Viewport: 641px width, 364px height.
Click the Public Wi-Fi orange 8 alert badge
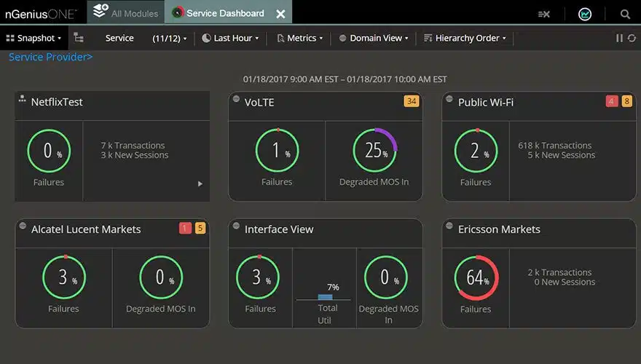click(626, 101)
